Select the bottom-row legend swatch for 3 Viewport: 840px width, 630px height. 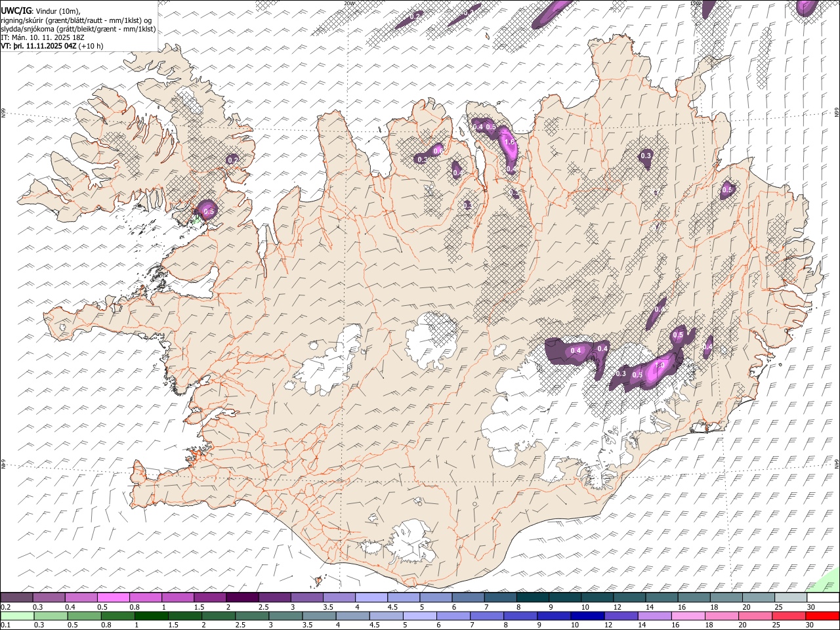point(285,616)
